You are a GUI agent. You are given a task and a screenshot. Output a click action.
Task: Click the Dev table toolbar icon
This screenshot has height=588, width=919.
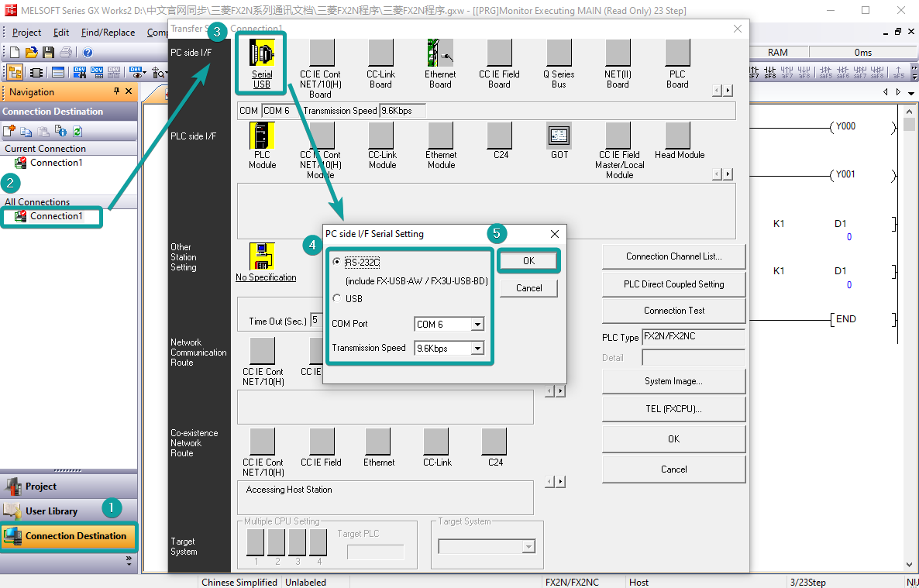pyautogui.click(x=97, y=73)
